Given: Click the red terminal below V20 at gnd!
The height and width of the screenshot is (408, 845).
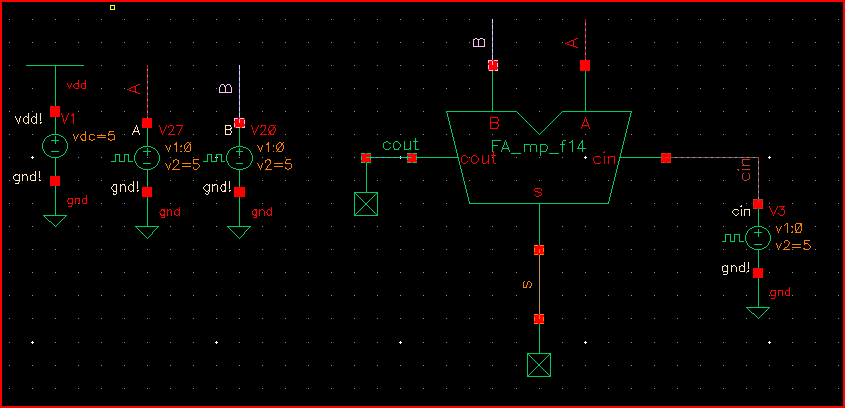Looking at the screenshot, I should click(x=239, y=192).
